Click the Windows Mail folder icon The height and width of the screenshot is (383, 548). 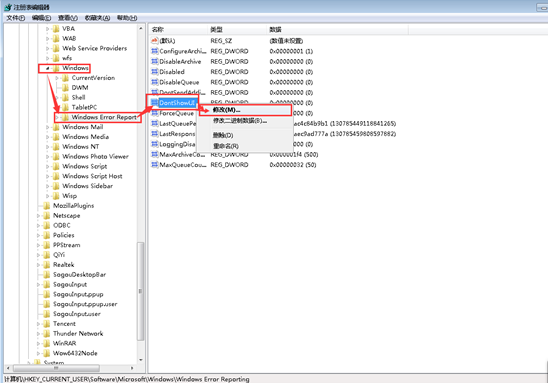tap(56, 127)
